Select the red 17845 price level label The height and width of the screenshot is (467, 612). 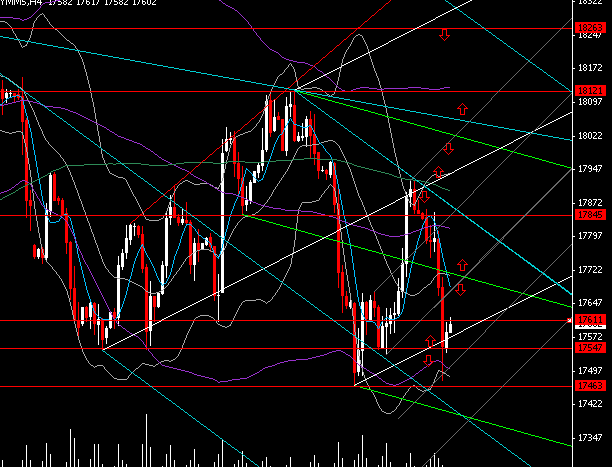[590, 215]
